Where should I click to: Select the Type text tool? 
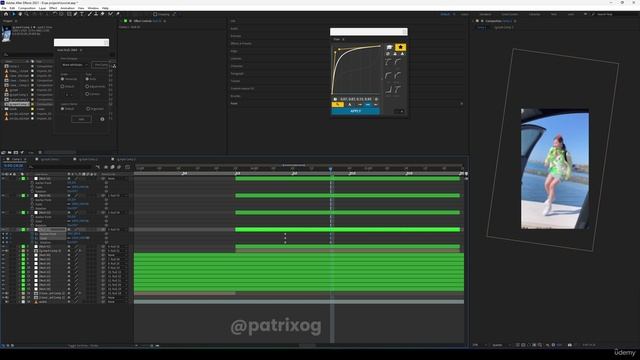coord(82,14)
